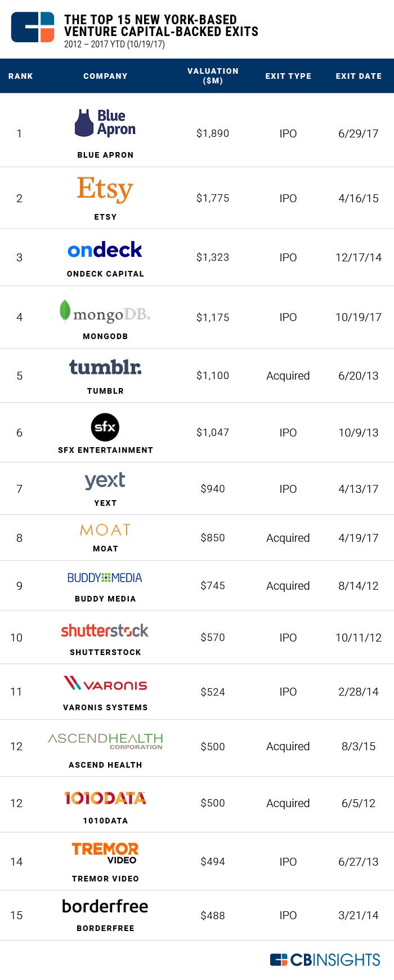The image size is (394, 980).
Task: Click the CB Insights logo at top left
Action: [x=33, y=27]
